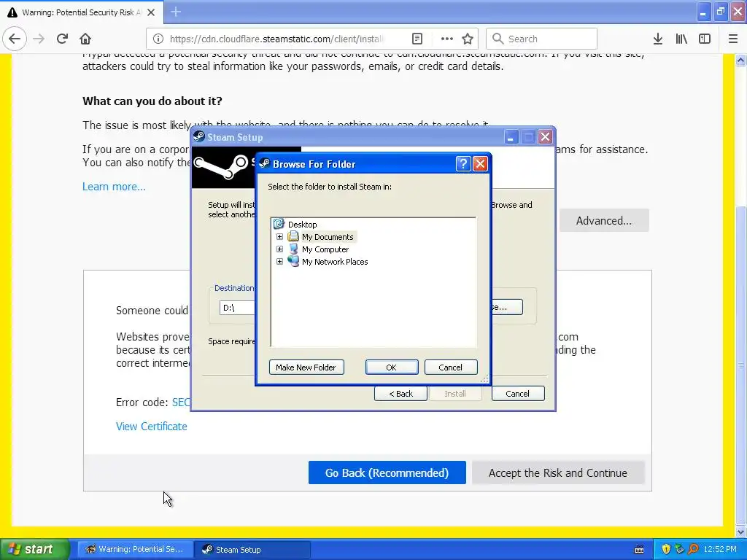Cancel the Browse For Folder dialog

pyautogui.click(x=451, y=367)
